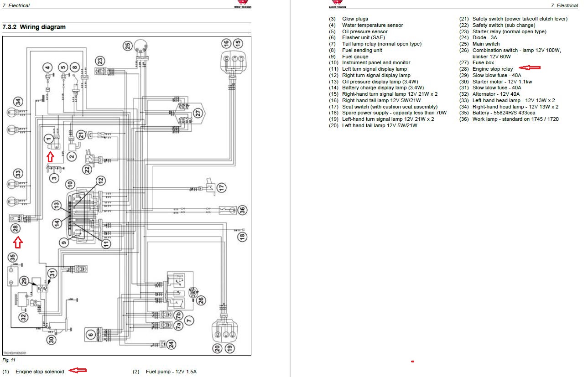Click circled callout 23 in wiring diagram
This screenshot has width=588, height=377.
[99, 61]
